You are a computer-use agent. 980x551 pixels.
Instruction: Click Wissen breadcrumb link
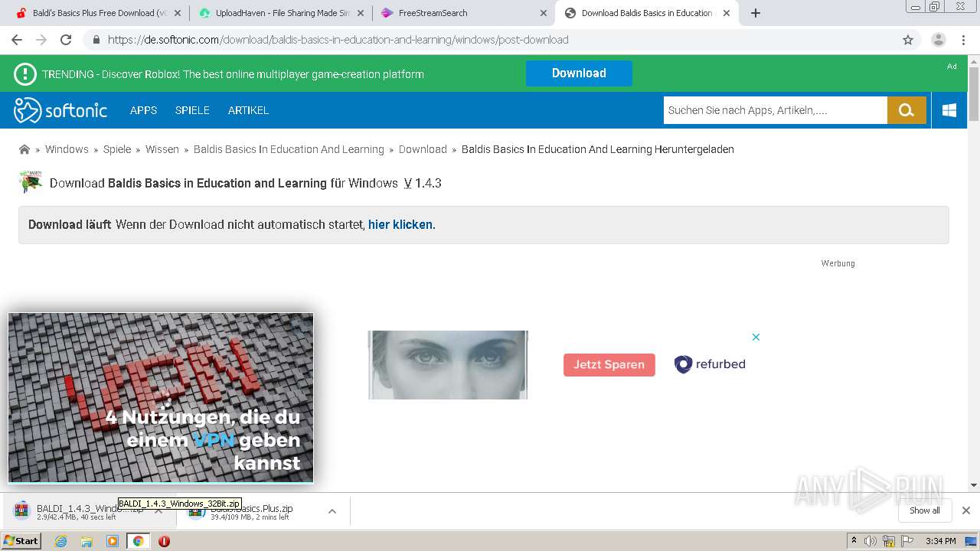tap(162, 149)
